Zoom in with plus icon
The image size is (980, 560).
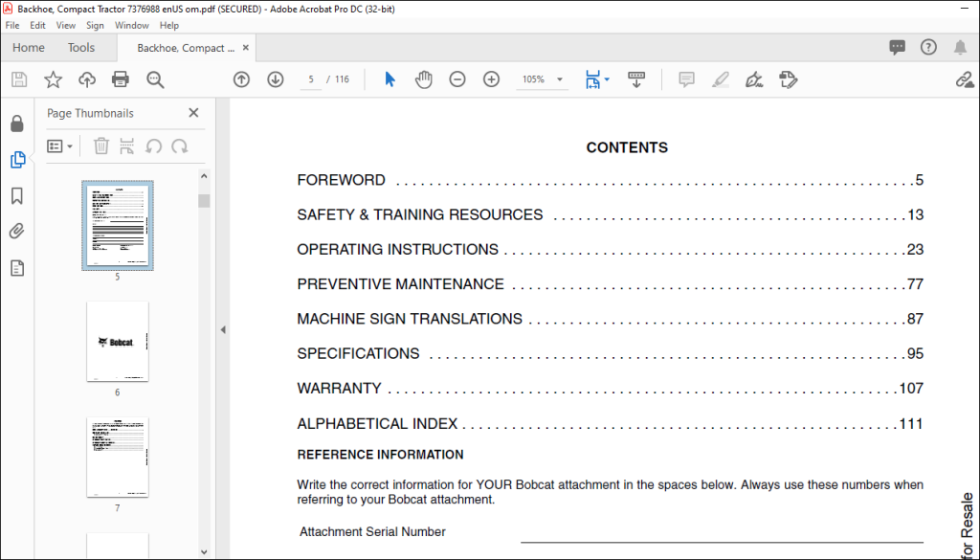[492, 79]
